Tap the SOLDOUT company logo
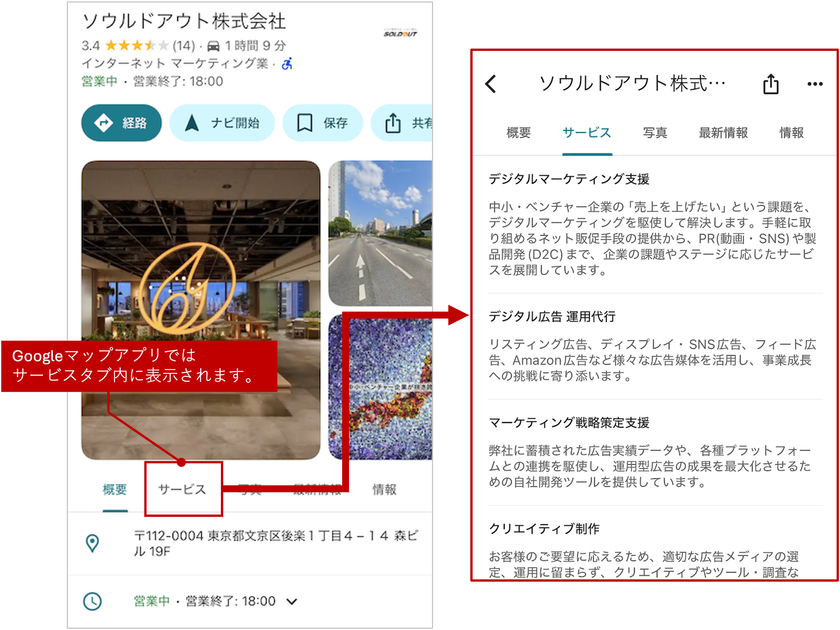Screen dimensions: 840x630 (x=400, y=33)
